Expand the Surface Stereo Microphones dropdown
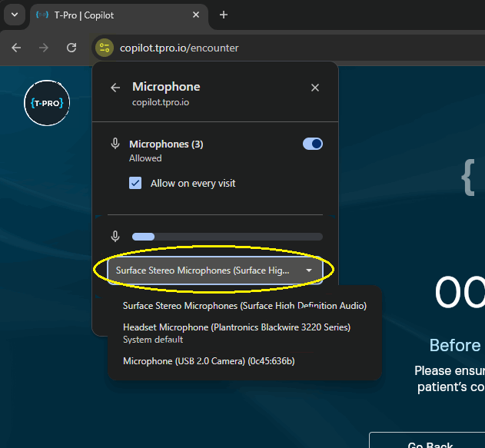This screenshot has height=448, width=485. click(x=214, y=270)
